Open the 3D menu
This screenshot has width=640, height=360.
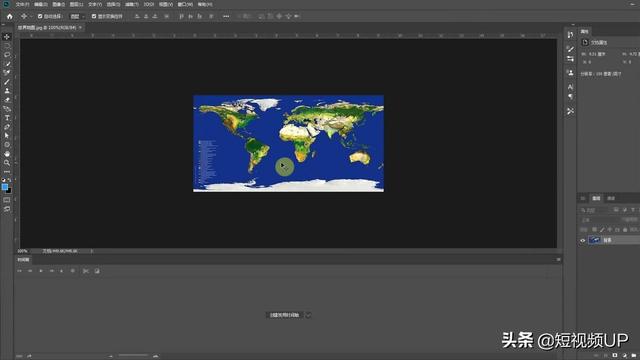coord(149,4)
